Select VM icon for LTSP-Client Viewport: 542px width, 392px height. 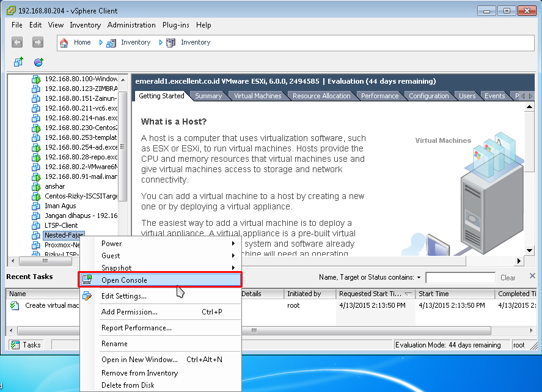(36, 225)
